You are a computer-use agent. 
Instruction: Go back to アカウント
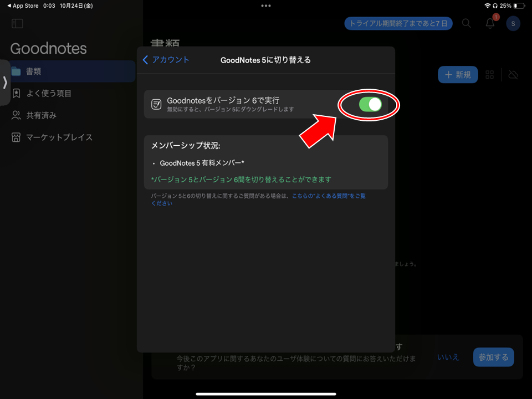[x=166, y=60]
